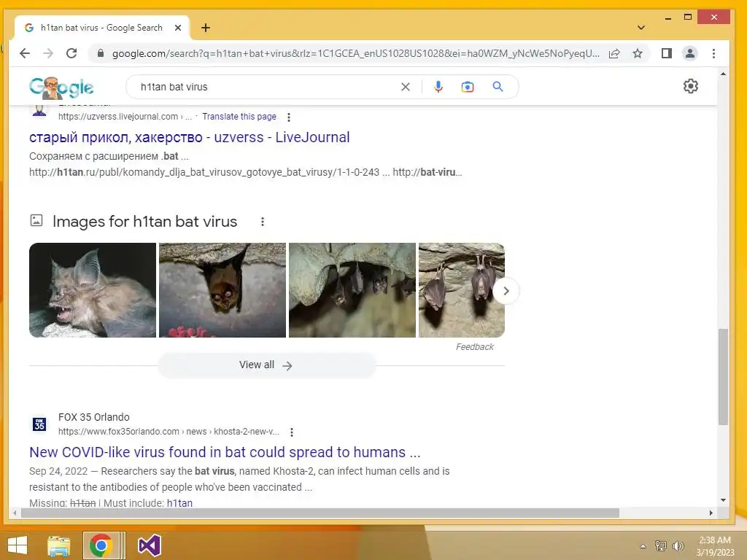
Task: Open more options for LiveJournal result
Action: point(289,117)
